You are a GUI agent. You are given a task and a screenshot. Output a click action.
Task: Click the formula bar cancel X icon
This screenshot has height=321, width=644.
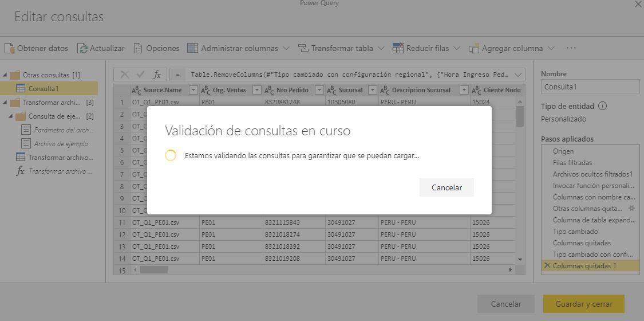tap(124, 75)
